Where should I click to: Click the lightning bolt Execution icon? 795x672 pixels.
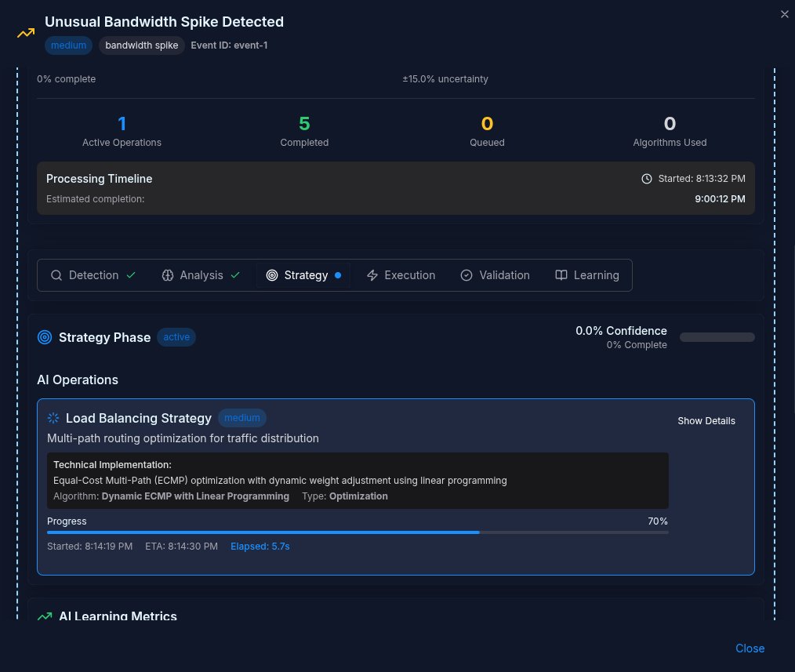(372, 275)
